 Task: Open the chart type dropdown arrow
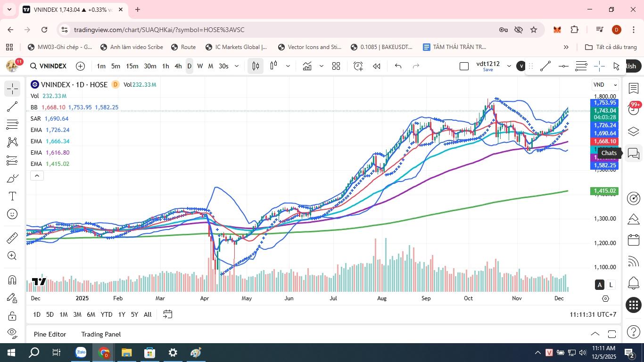(x=288, y=66)
